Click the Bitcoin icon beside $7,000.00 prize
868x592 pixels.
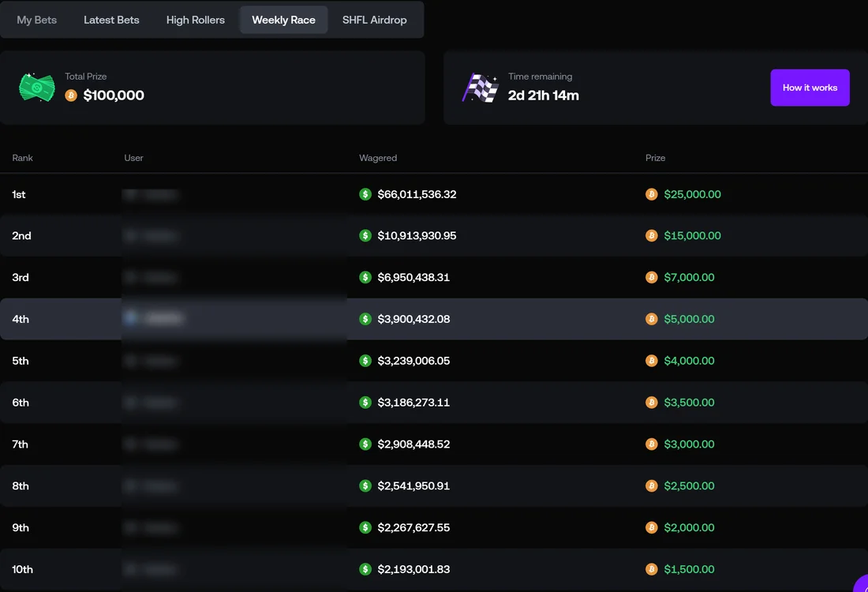pos(652,277)
